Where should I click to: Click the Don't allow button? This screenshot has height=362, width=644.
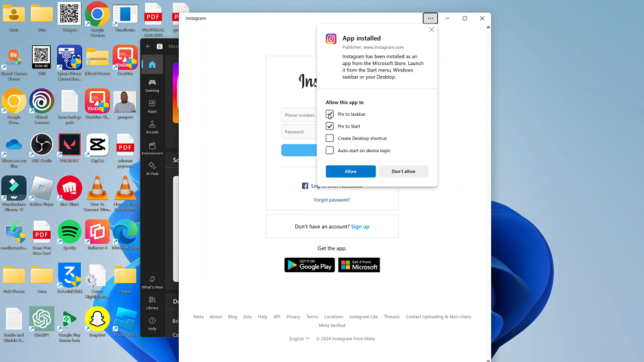coord(404,171)
